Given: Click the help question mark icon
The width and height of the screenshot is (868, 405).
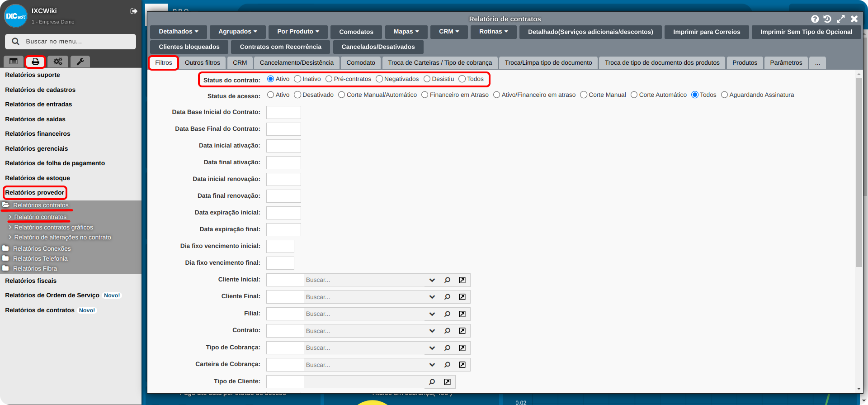Looking at the screenshot, I should [815, 19].
